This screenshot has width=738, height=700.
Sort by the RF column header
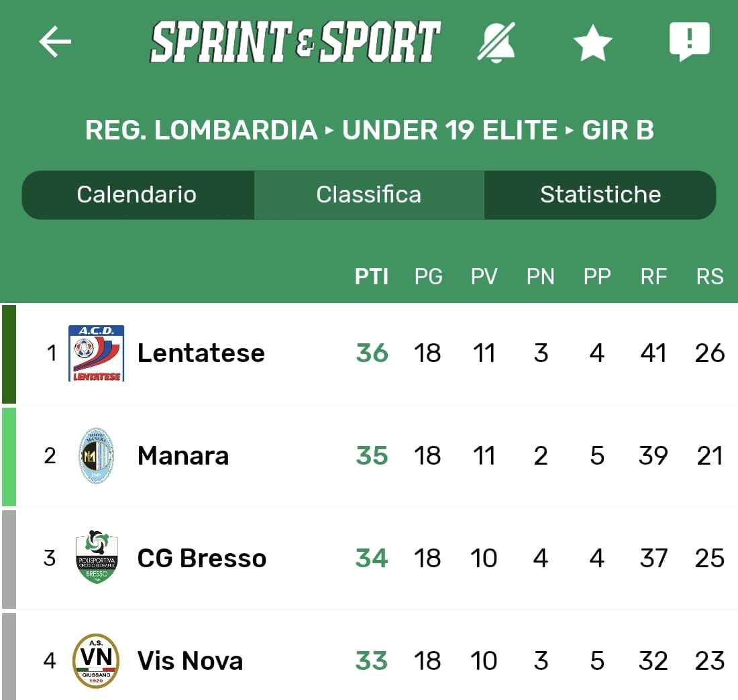[x=653, y=276]
